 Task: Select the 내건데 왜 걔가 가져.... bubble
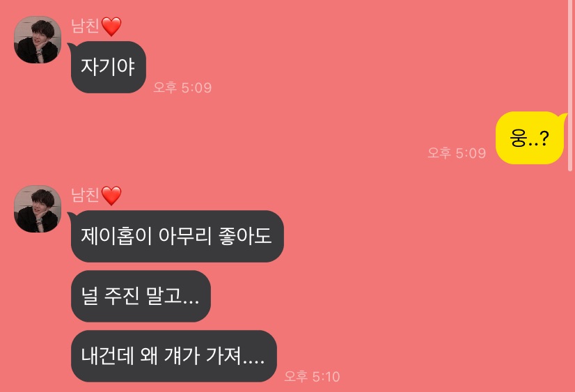(x=173, y=356)
